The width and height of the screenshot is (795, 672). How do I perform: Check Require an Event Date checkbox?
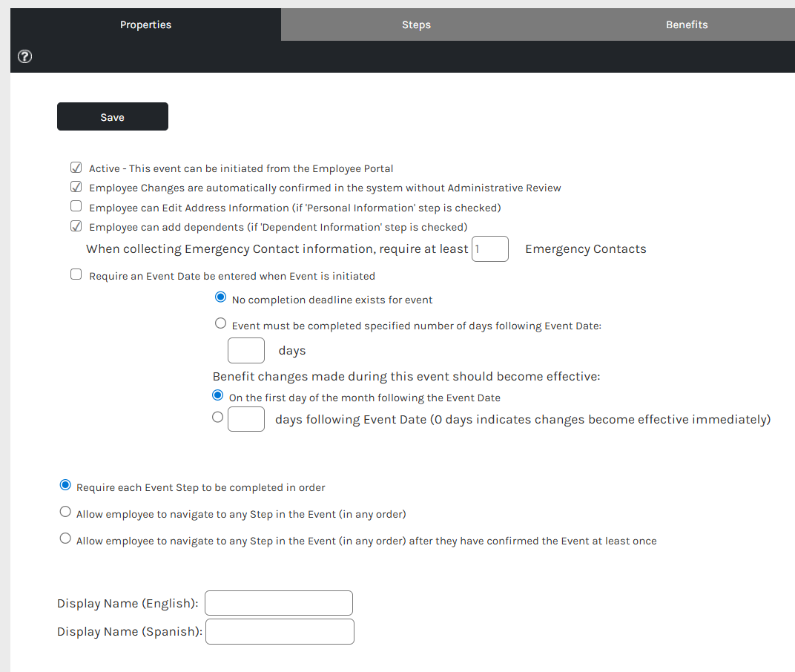click(76, 274)
